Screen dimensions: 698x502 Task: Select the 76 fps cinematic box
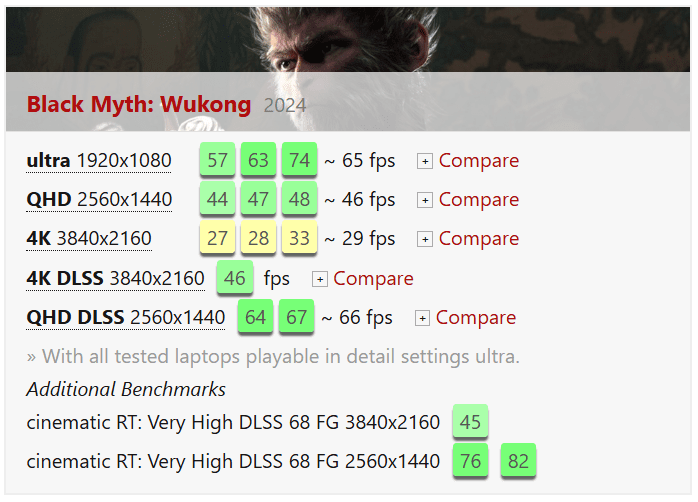pos(471,461)
